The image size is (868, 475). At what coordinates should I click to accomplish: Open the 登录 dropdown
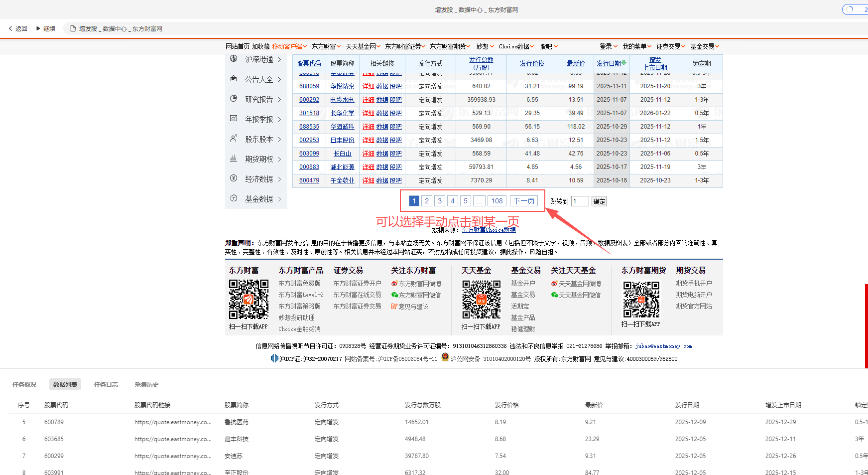tap(609, 46)
